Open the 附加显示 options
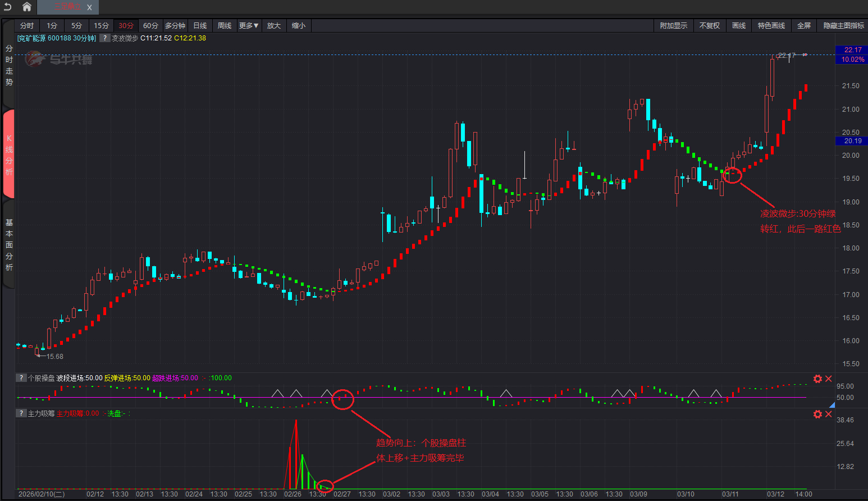The width and height of the screenshot is (868, 501). [x=673, y=26]
